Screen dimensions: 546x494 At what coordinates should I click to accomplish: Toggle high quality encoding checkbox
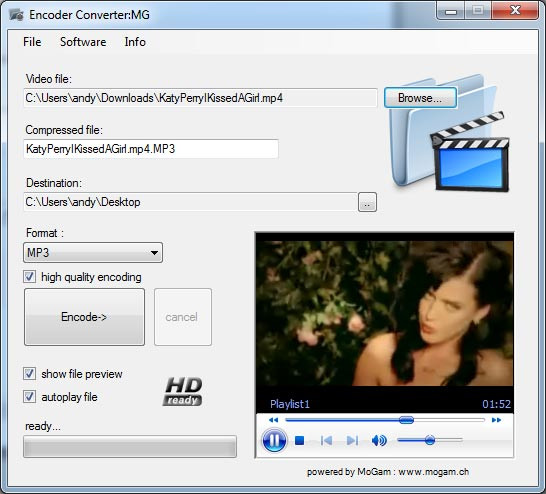(29, 277)
